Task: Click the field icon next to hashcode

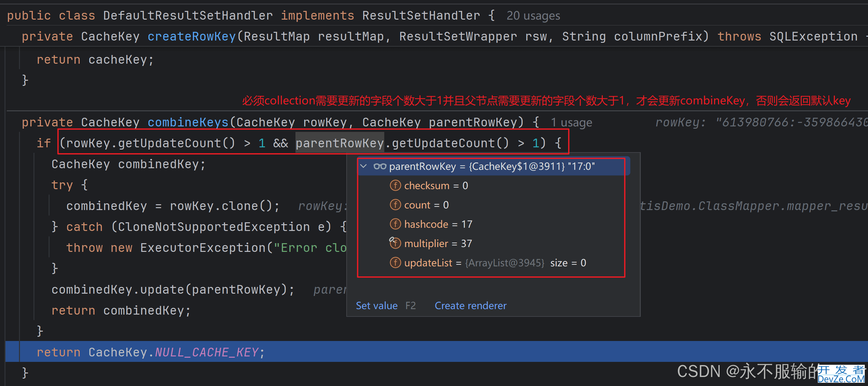Action: (x=395, y=224)
